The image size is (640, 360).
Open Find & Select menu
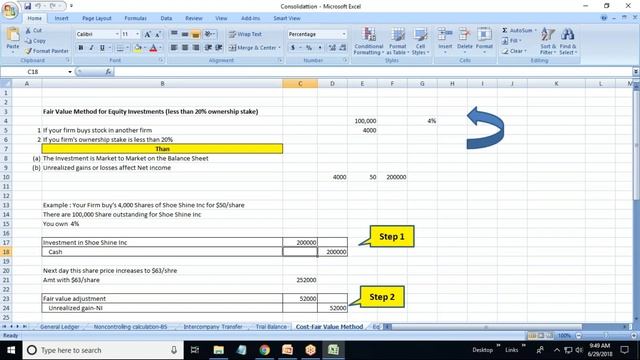pyautogui.click(x=567, y=41)
